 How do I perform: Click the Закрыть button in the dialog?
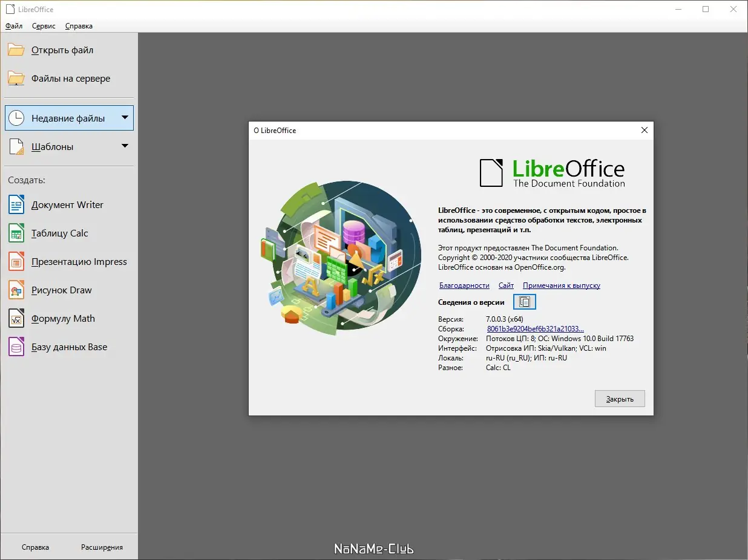tap(619, 398)
